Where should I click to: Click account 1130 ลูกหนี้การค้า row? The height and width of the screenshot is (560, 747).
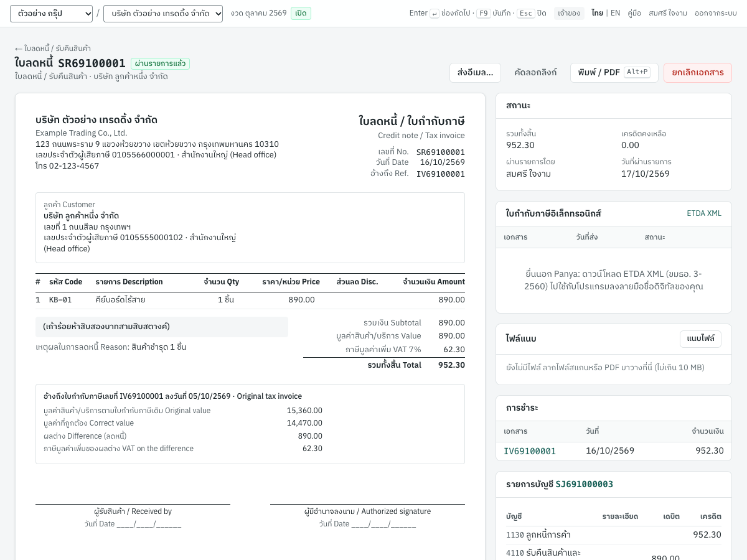click(614, 535)
